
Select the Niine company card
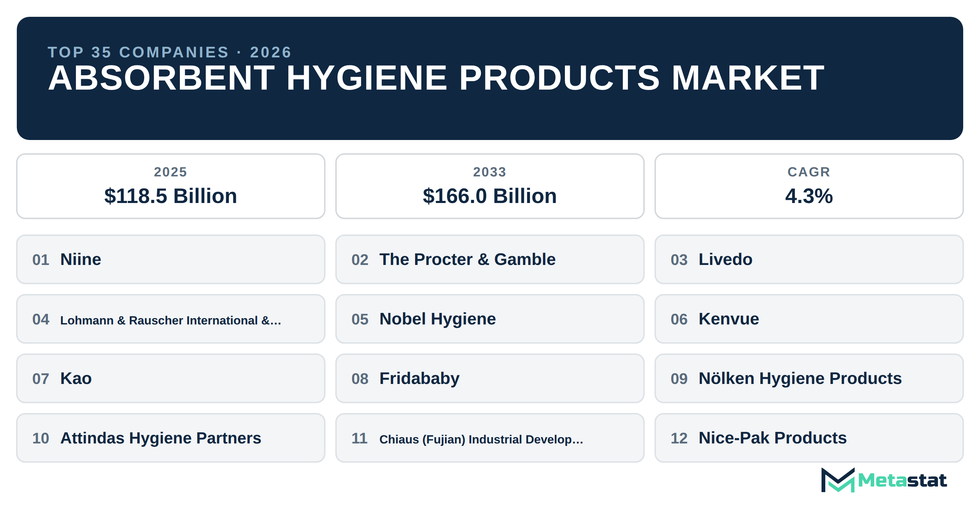click(x=170, y=259)
